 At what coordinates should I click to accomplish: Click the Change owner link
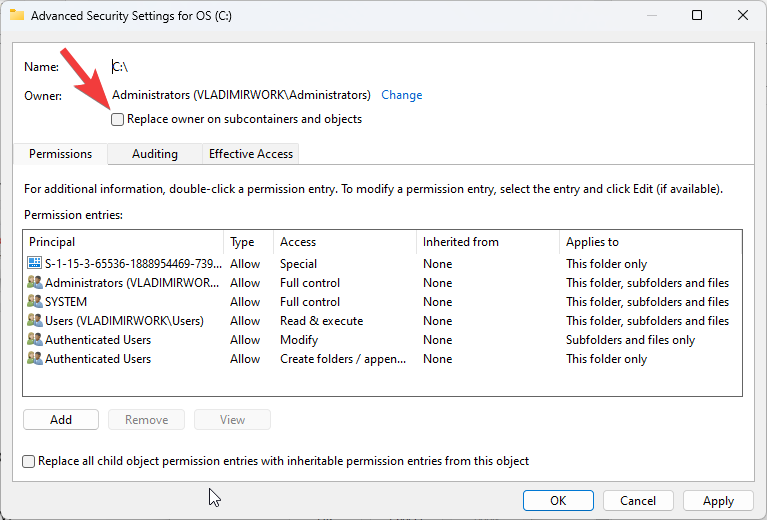401,95
